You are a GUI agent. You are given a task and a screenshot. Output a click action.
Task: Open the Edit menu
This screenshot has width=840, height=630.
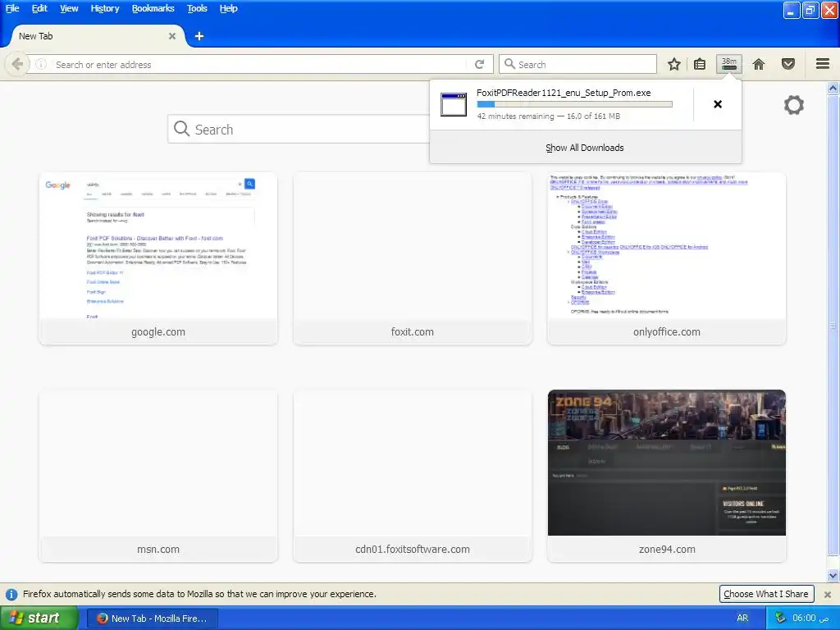click(39, 8)
